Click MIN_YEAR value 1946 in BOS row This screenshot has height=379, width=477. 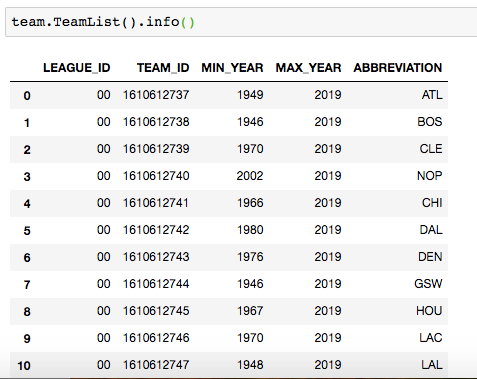point(250,122)
